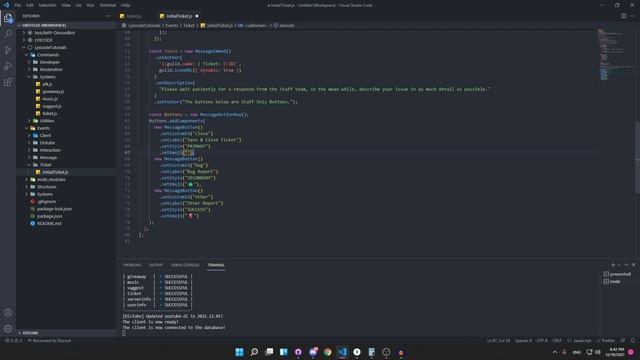Viewport: 640px width, 360px height.
Task: Maximize the terminal panel size
Action: [x=626, y=265]
